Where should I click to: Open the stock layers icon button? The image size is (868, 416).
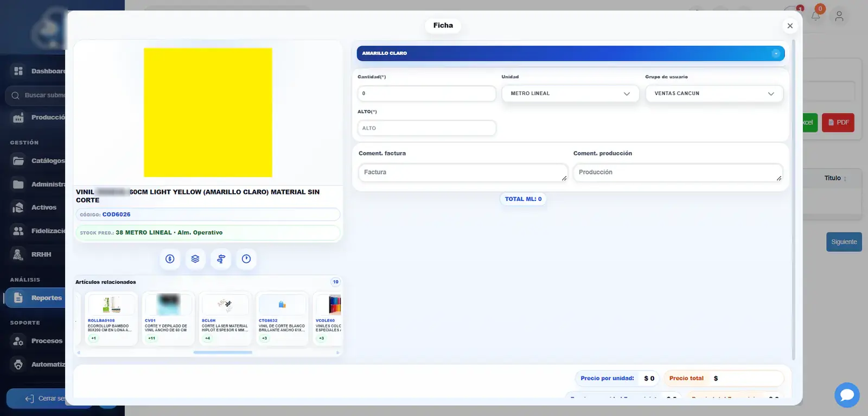point(195,259)
